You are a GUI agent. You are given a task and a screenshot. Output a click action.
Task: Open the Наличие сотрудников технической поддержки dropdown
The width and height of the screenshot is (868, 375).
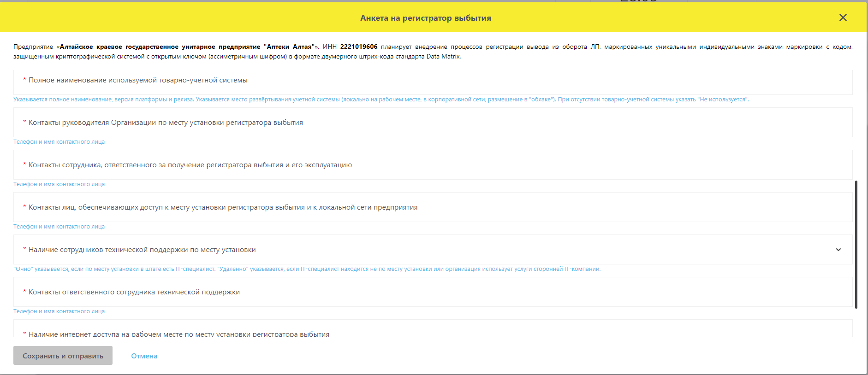point(433,250)
